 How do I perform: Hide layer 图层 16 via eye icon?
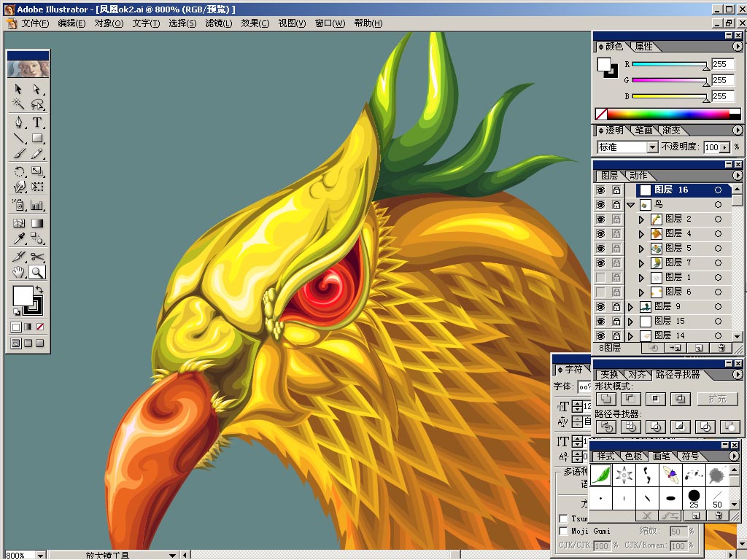tap(601, 190)
